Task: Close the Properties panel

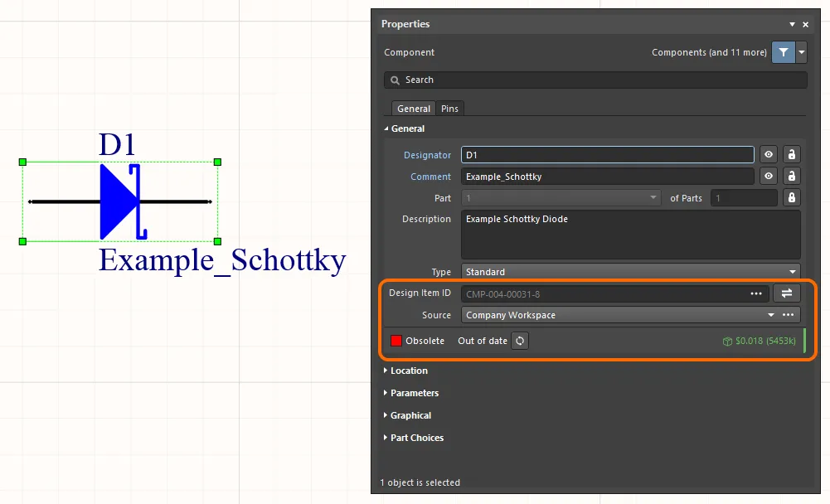Action: 806,24
